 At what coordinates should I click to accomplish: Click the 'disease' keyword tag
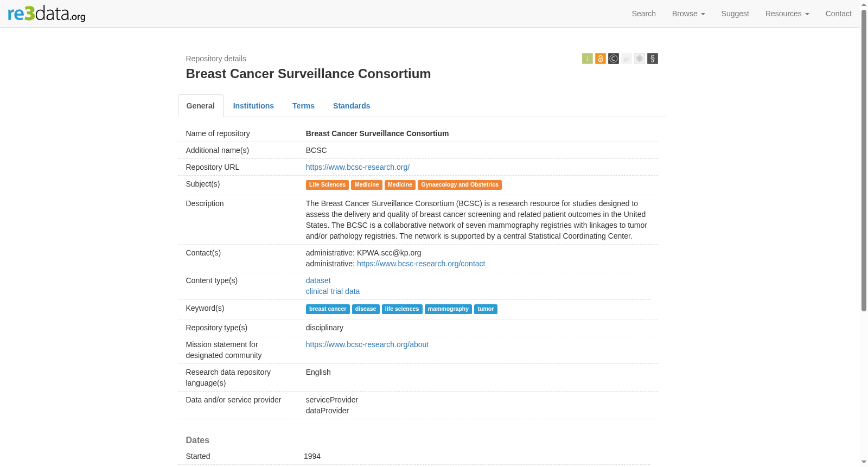tap(366, 309)
